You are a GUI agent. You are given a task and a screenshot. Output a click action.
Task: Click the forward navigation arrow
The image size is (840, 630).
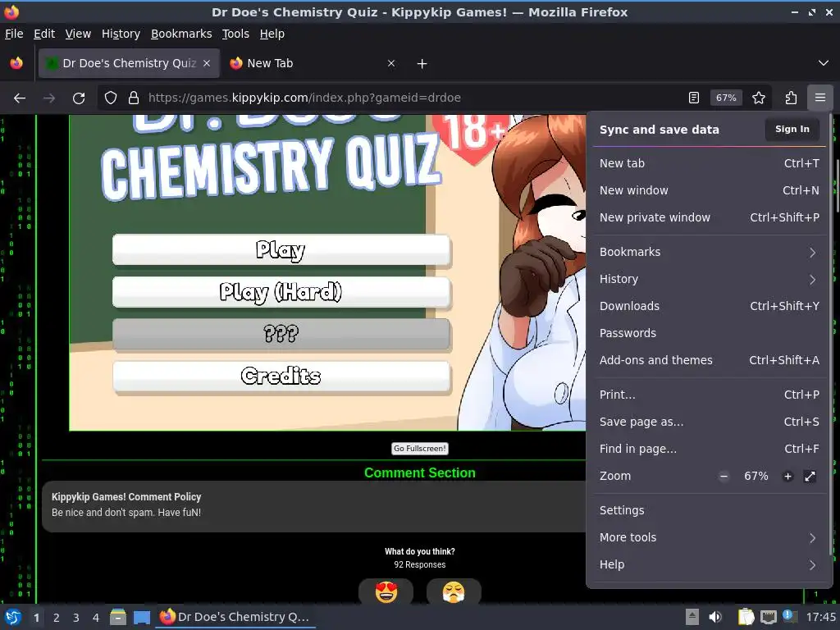(49, 98)
